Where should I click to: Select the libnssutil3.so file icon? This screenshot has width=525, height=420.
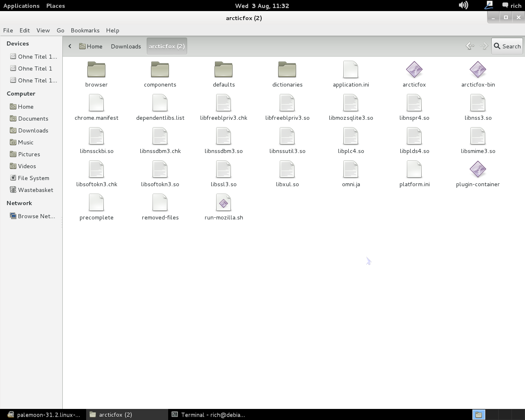(x=287, y=136)
